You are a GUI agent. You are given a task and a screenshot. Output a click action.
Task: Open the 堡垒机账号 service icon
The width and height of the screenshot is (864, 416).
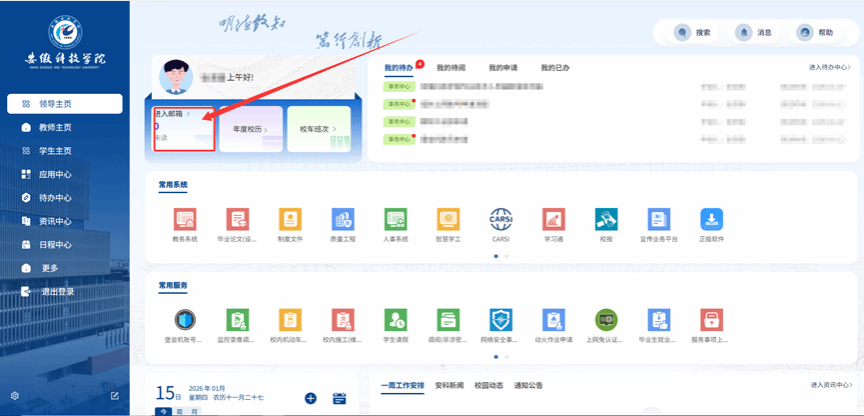185,320
